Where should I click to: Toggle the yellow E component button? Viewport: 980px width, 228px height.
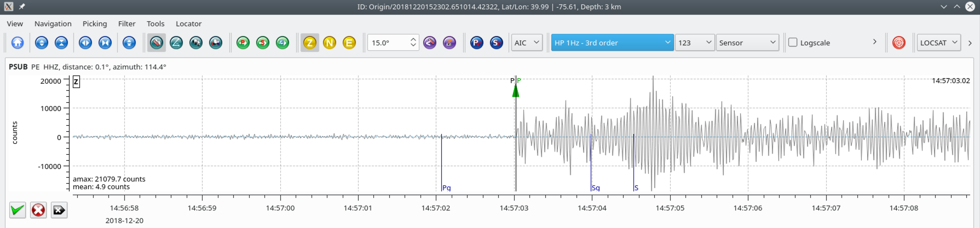[349, 43]
